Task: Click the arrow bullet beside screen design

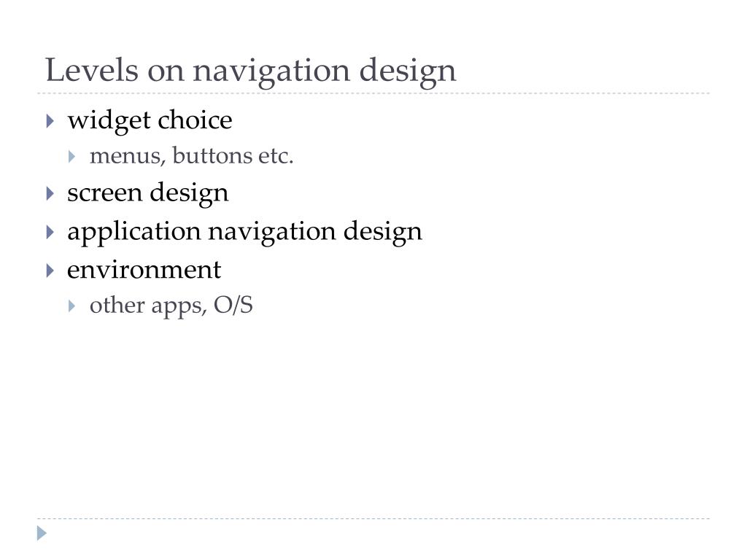Action: [x=50, y=193]
